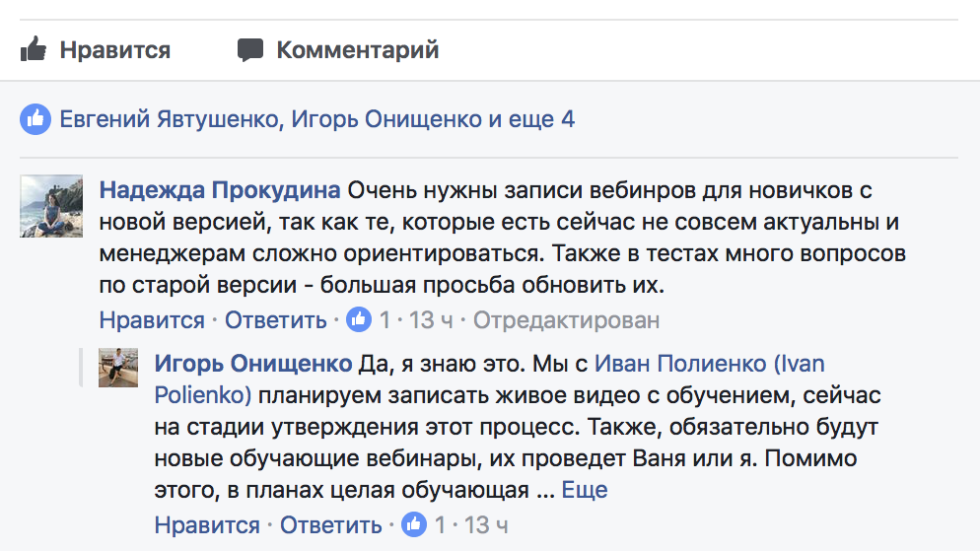
Task: View edit history via Отредактирован
Action: [x=566, y=319]
